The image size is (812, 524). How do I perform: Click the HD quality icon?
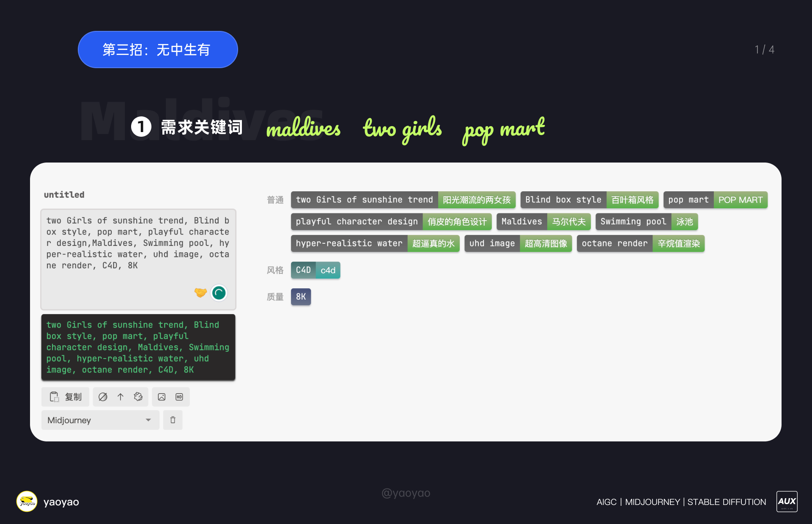click(179, 397)
